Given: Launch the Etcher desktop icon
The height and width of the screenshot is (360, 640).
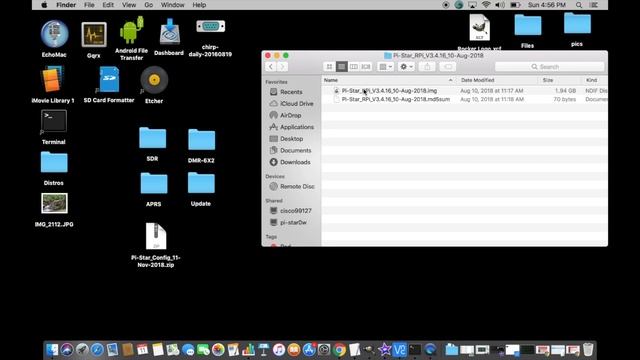Looking at the screenshot, I should (x=154, y=80).
